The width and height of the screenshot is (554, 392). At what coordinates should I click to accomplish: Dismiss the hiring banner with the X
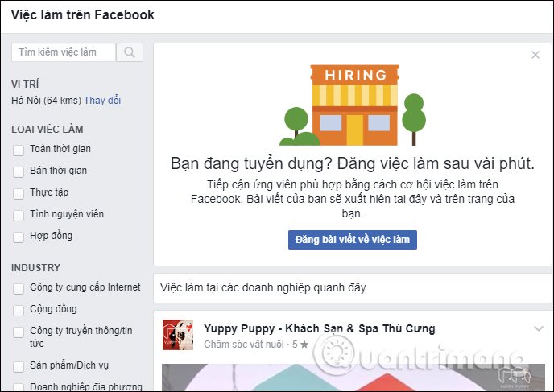coord(535,55)
